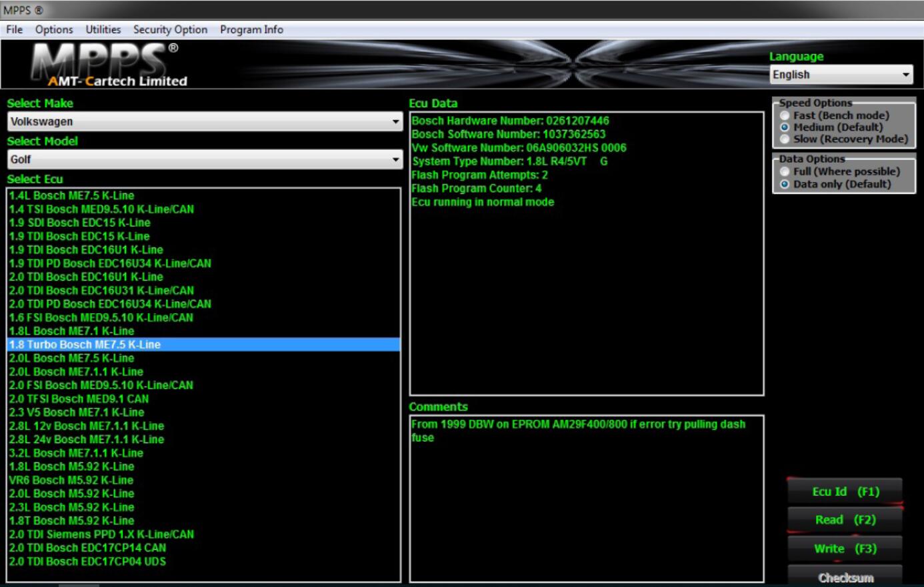924x587 pixels.
Task: Expand the Language dropdown showing English
Action: click(841, 75)
